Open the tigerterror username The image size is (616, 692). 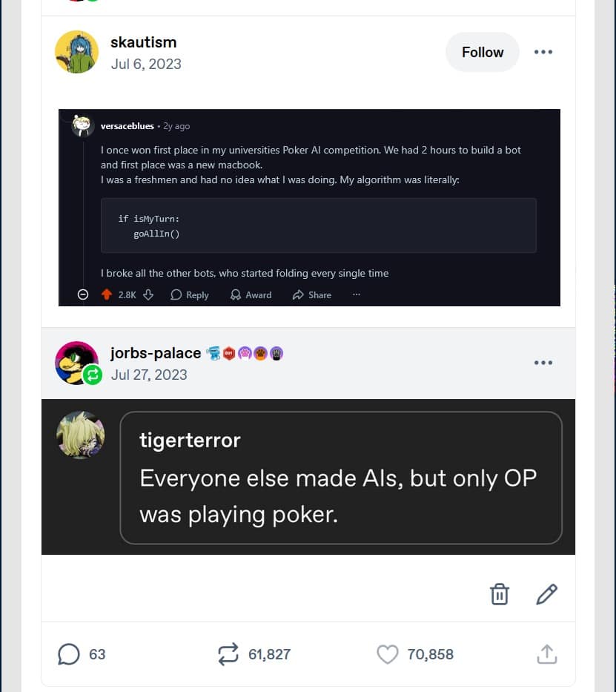coord(190,440)
